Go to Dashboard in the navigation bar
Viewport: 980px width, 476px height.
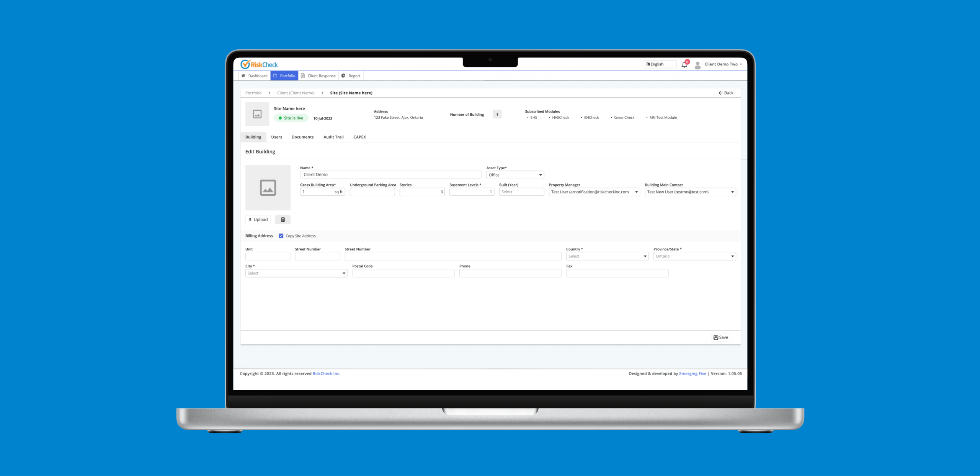pos(255,76)
